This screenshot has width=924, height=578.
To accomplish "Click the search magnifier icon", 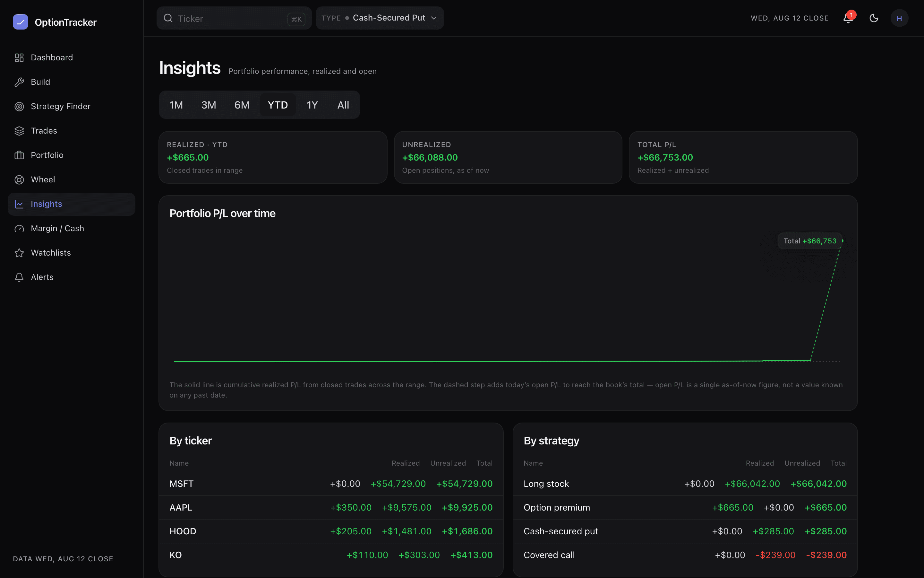I will pyautogui.click(x=168, y=18).
